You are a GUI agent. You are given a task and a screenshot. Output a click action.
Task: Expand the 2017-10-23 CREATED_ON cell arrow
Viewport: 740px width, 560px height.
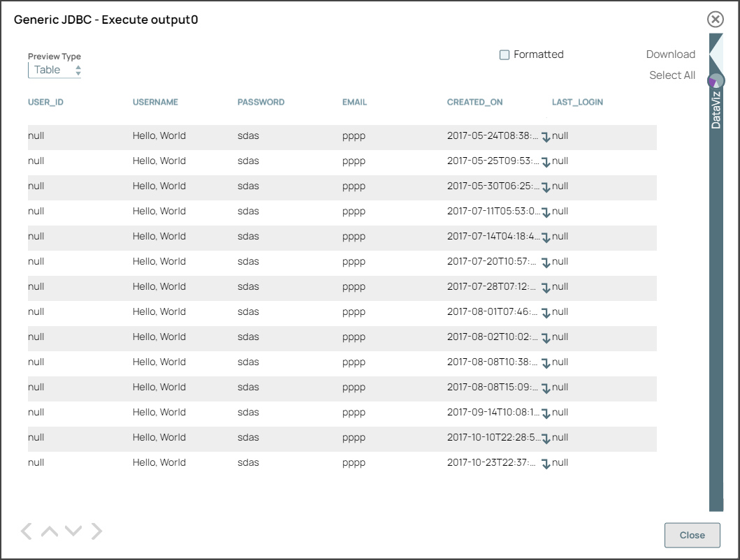click(x=546, y=464)
